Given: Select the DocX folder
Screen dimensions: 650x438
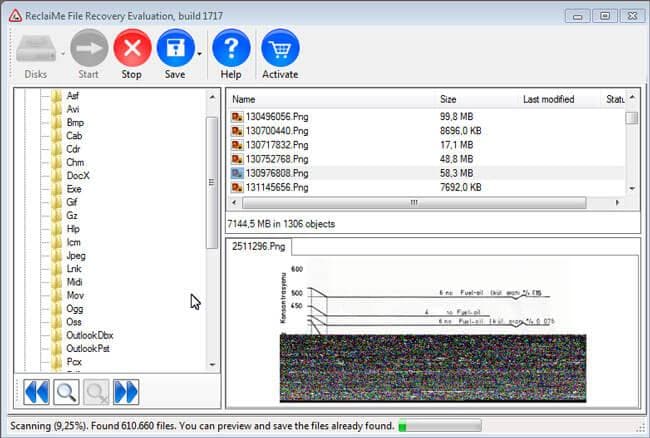Looking at the screenshot, I should coord(70,175).
